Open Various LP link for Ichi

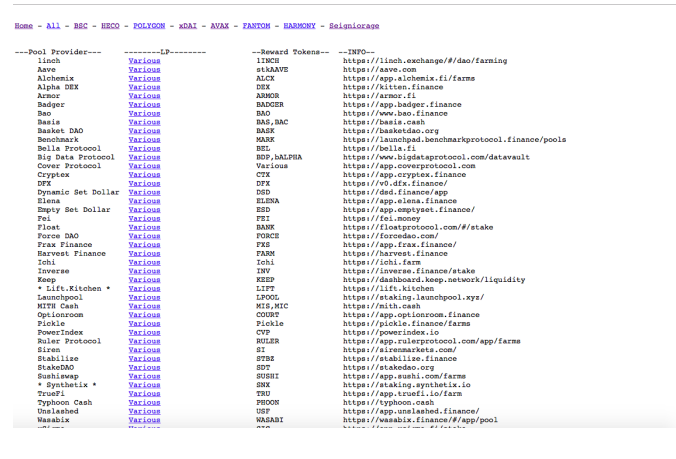coord(144,262)
